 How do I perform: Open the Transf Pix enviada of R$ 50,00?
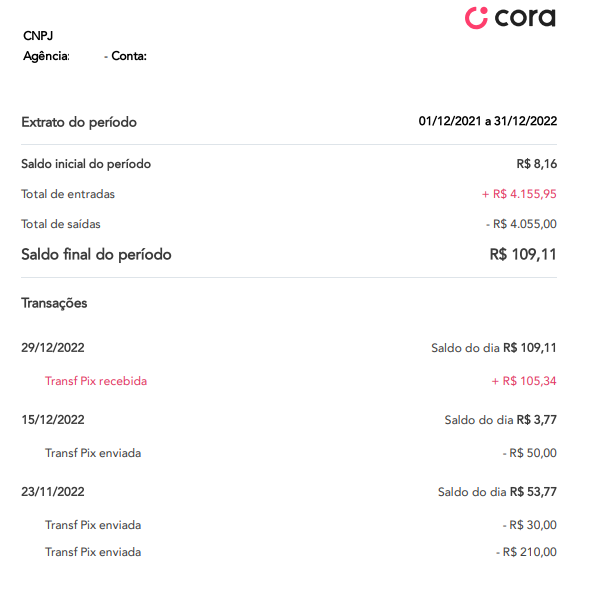[x=93, y=453]
